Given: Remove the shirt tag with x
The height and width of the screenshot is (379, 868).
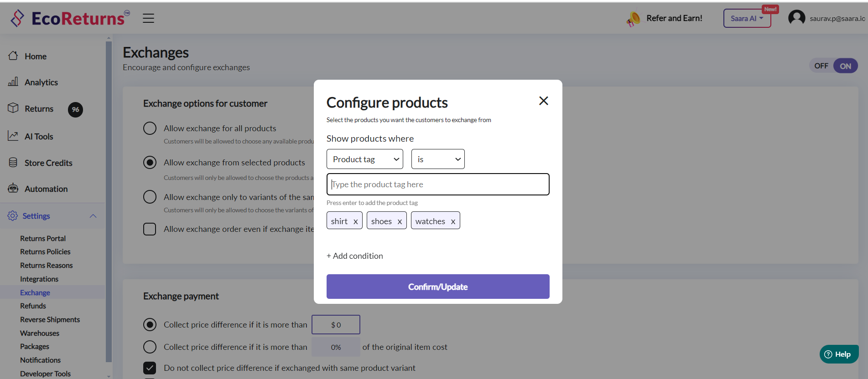Looking at the screenshot, I should pyautogui.click(x=355, y=221).
